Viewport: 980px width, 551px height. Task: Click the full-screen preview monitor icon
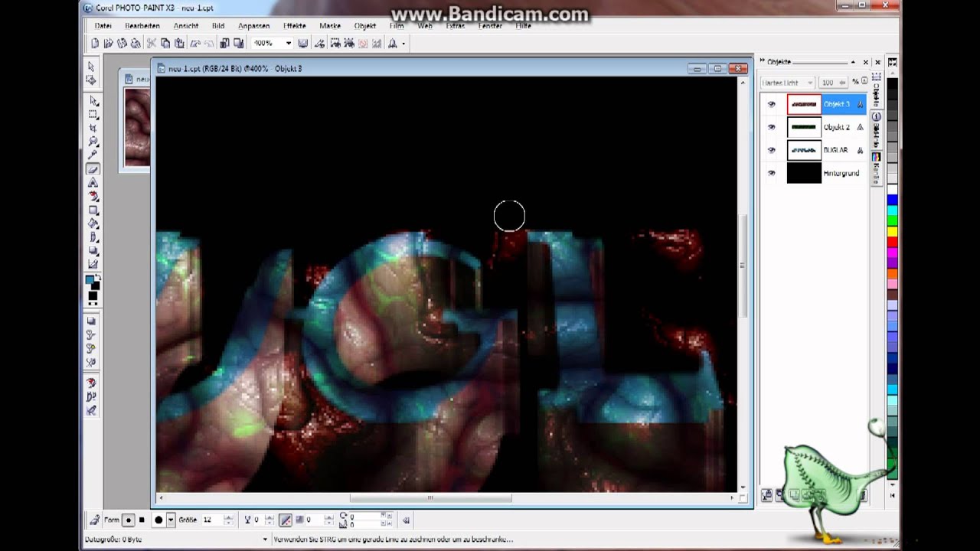[302, 44]
